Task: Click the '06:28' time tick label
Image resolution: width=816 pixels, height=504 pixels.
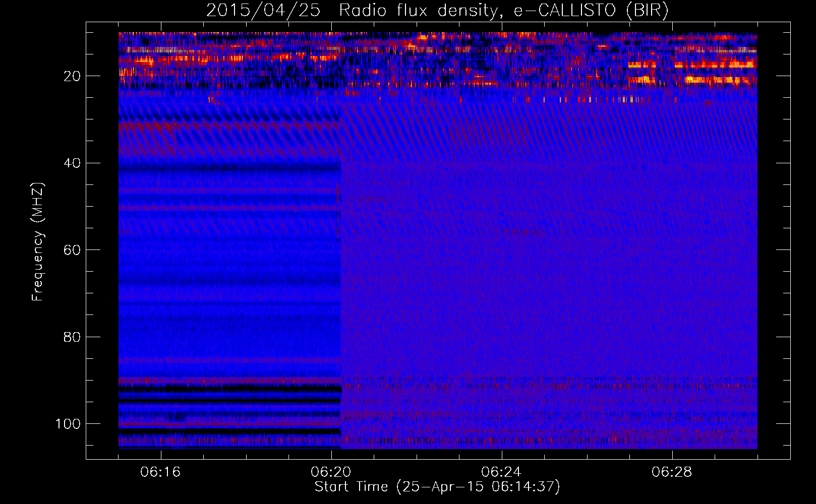Action: click(672, 472)
